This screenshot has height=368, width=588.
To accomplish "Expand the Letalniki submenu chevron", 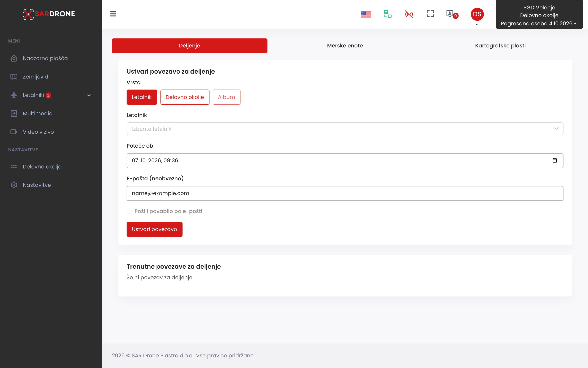I will tap(89, 95).
